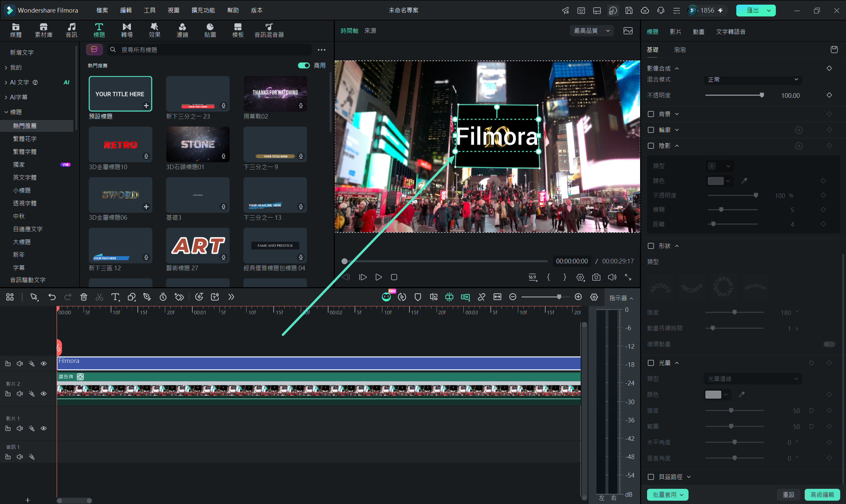846x504 pixels.
Task: Take a snapshot with the camera icon
Action: click(596, 278)
